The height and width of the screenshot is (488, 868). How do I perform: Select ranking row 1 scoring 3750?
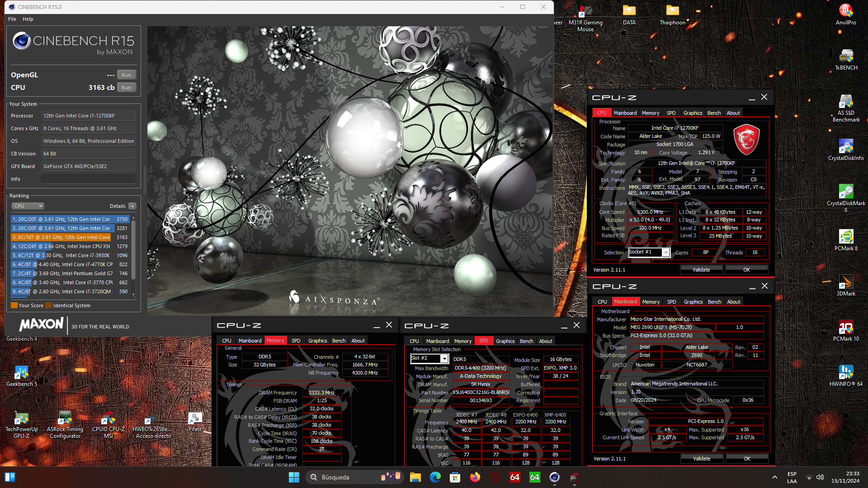[70, 219]
